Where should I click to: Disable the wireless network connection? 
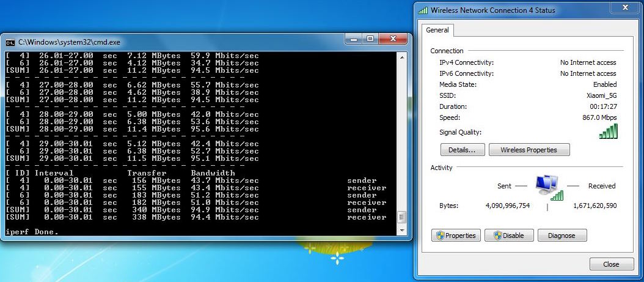point(508,236)
